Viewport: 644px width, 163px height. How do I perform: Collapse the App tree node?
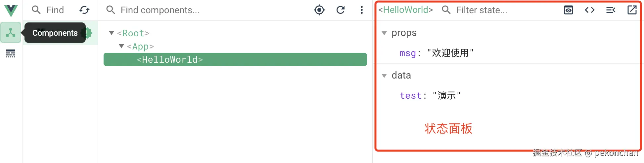(121, 46)
